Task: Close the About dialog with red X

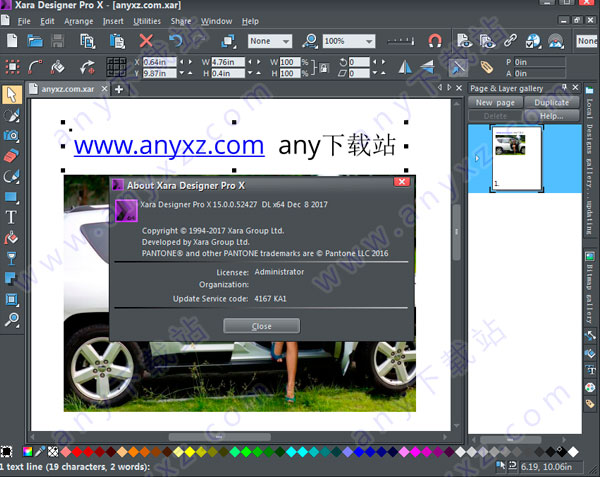Action: tap(402, 182)
